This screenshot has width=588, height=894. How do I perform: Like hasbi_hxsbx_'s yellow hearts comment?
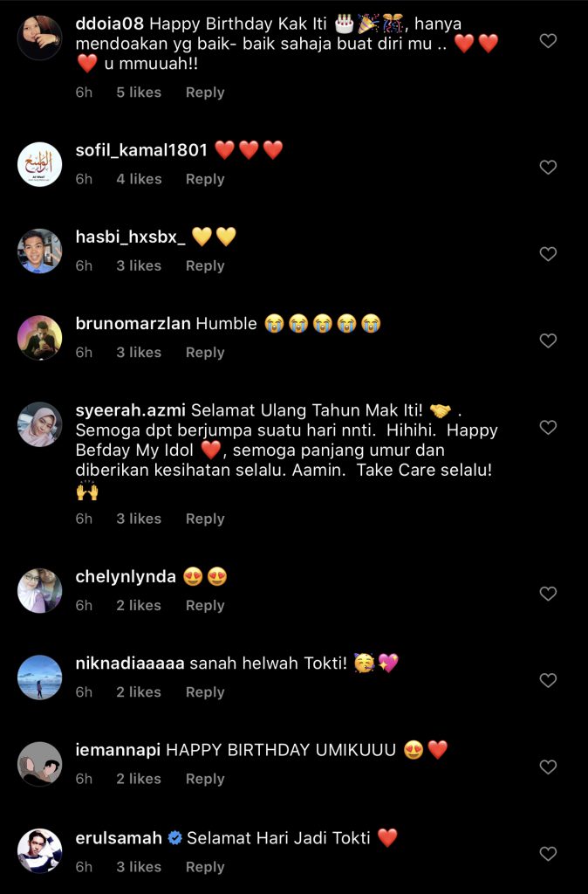point(548,254)
